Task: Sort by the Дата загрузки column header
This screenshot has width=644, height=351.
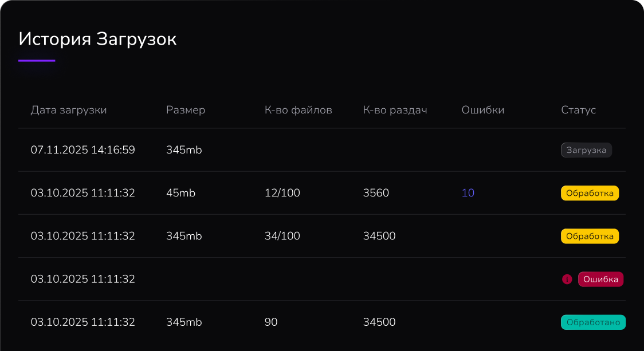Action: coord(69,110)
